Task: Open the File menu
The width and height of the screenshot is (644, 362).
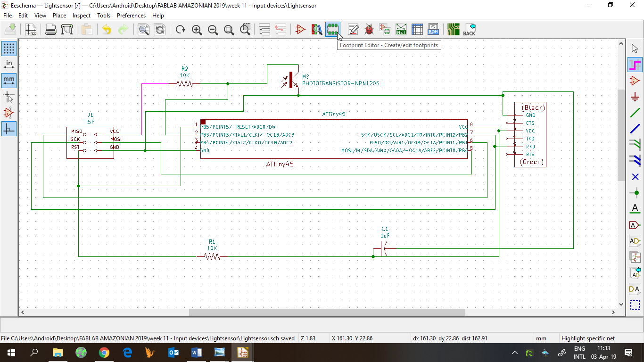Action: 8,16
